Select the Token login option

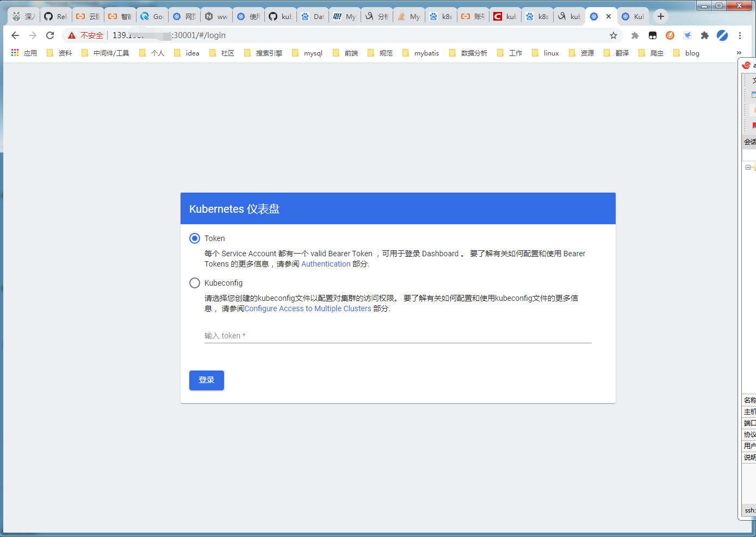click(x=195, y=238)
